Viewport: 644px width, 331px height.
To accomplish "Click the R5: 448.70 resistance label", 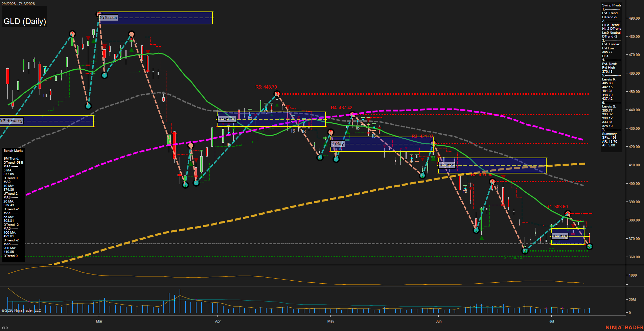I will pyautogui.click(x=266, y=87).
